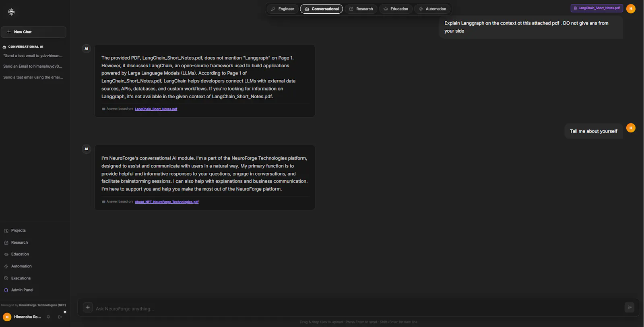644x327 pixels.
Task: Open notifications bell icon
Action: [x=48, y=317]
